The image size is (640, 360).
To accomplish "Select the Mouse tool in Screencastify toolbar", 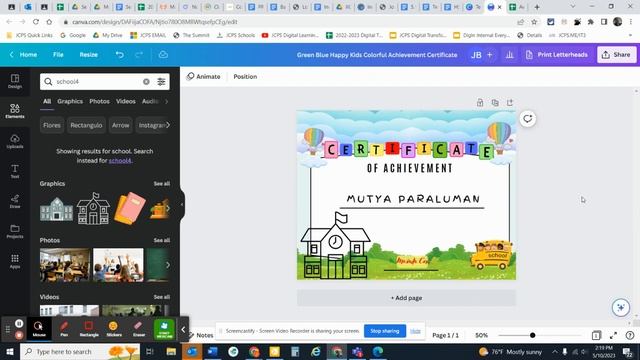I will point(39,329).
